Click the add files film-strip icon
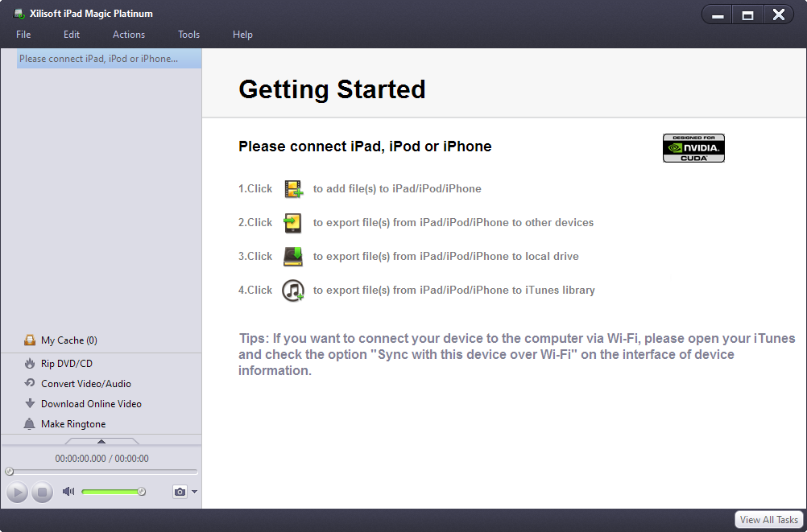 tap(293, 189)
